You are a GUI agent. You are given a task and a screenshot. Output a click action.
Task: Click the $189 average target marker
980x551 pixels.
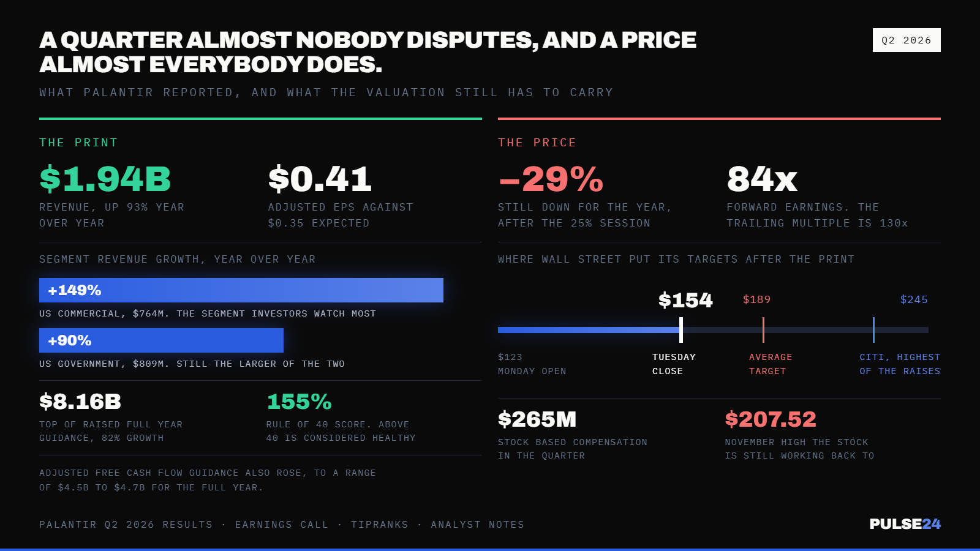[x=763, y=330]
